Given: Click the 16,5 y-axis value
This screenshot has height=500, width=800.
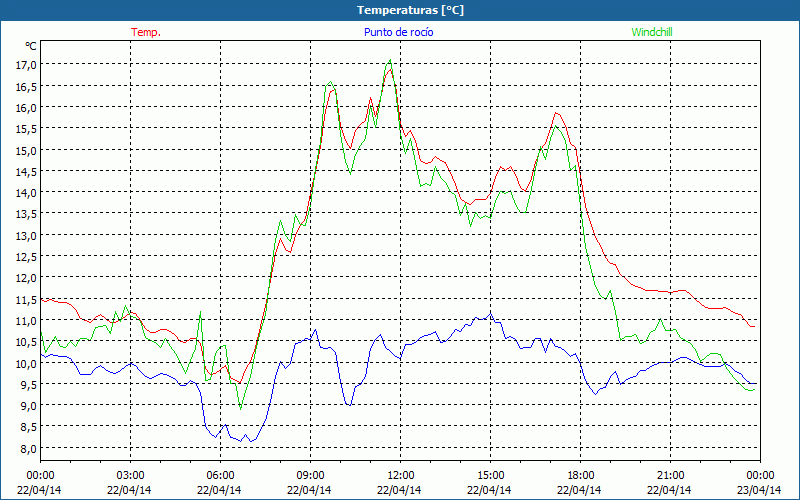Looking at the screenshot, I should 28,86.
